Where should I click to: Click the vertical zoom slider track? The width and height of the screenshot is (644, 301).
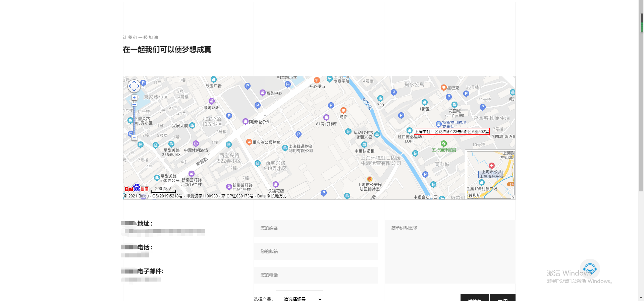click(134, 119)
